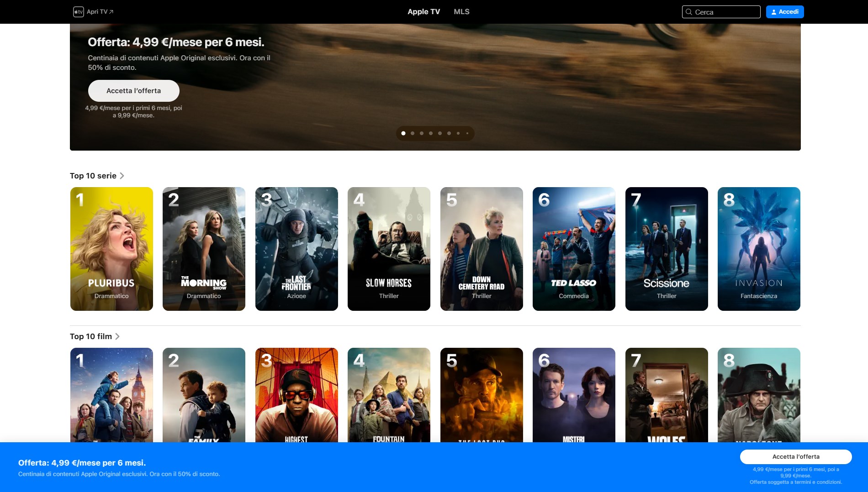Open the Top 10 film chevron
This screenshot has width=868, height=492.
(117, 336)
